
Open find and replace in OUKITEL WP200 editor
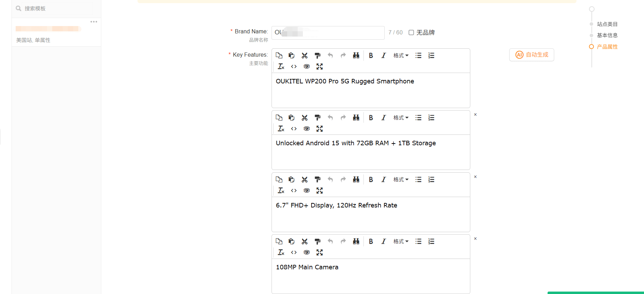[356, 56]
